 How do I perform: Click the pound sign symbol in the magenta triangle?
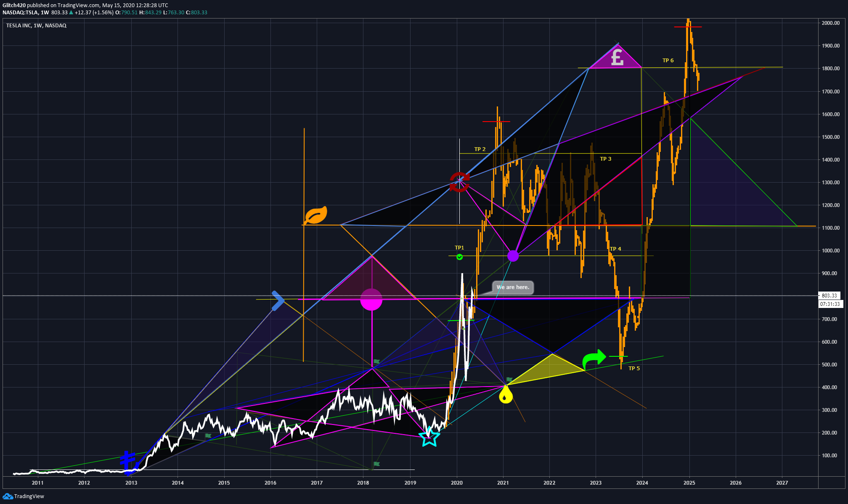pyautogui.click(x=617, y=58)
